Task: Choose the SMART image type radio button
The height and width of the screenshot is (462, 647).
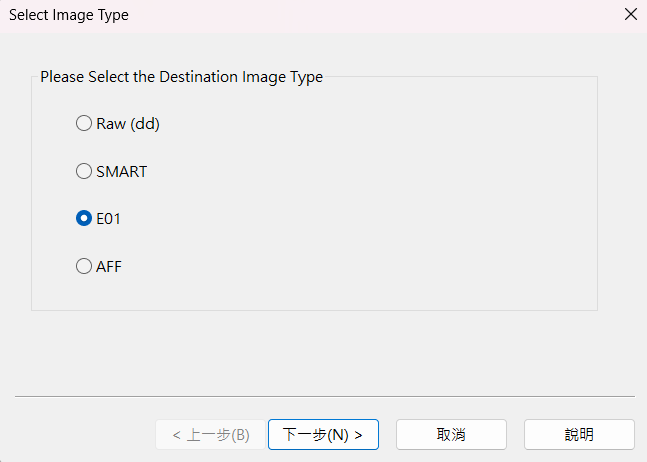Action: click(84, 171)
